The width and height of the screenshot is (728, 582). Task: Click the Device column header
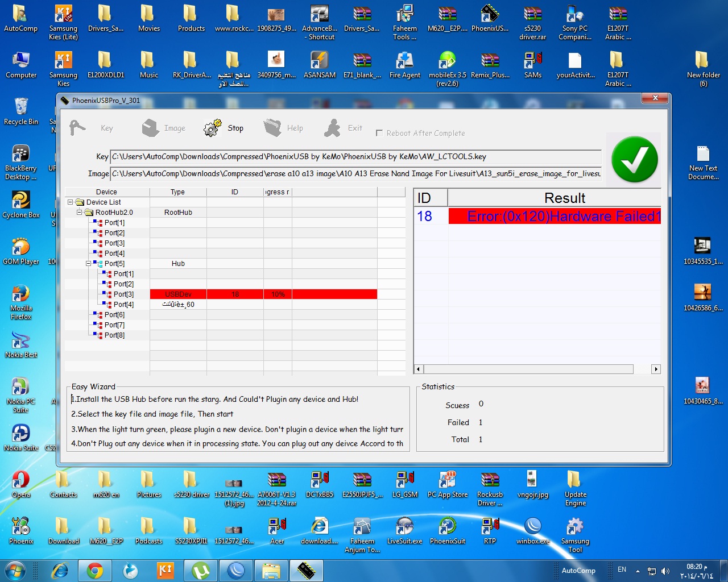(107, 192)
